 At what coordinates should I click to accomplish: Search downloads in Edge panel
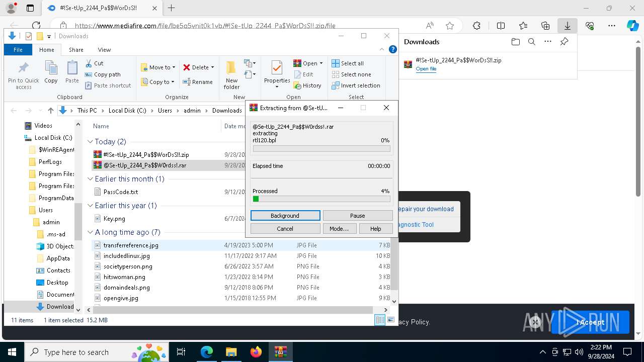(531, 42)
